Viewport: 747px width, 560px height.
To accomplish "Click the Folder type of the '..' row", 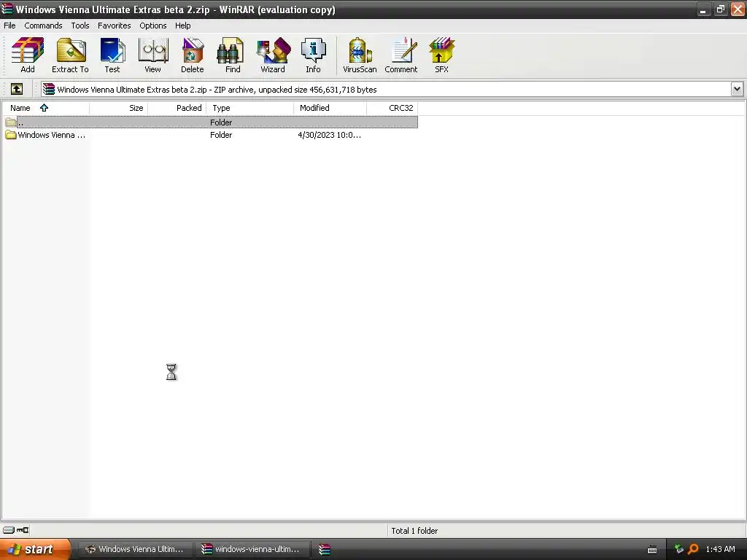I will 221,122.
